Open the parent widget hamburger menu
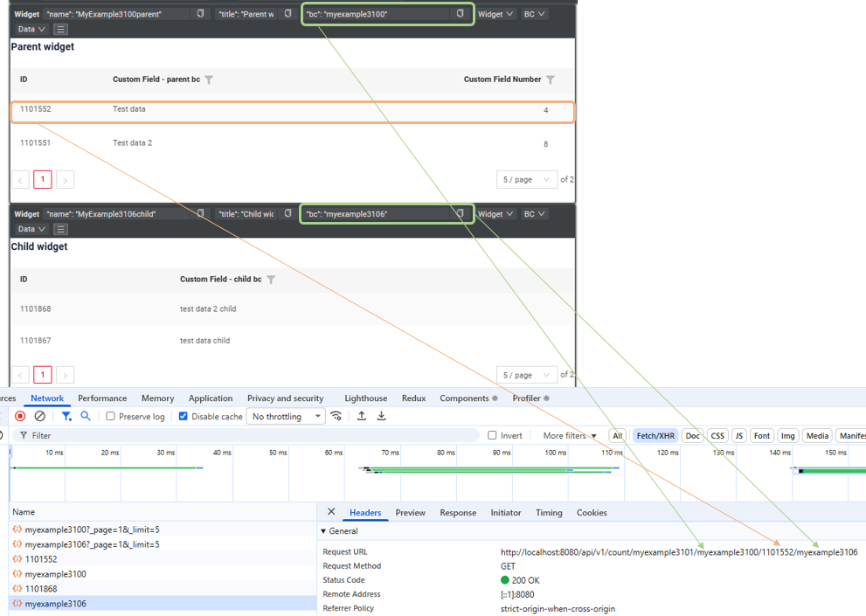The width and height of the screenshot is (866, 616). click(60, 29)
